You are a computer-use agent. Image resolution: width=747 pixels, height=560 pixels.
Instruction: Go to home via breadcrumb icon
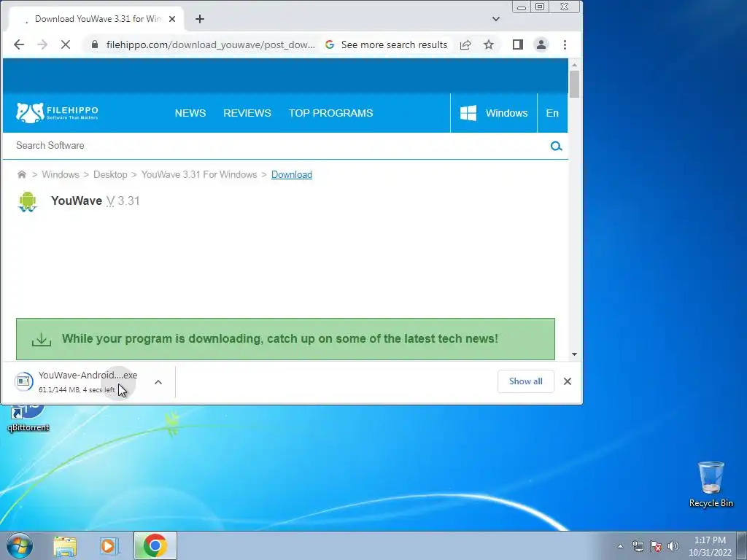click(21, 174)
